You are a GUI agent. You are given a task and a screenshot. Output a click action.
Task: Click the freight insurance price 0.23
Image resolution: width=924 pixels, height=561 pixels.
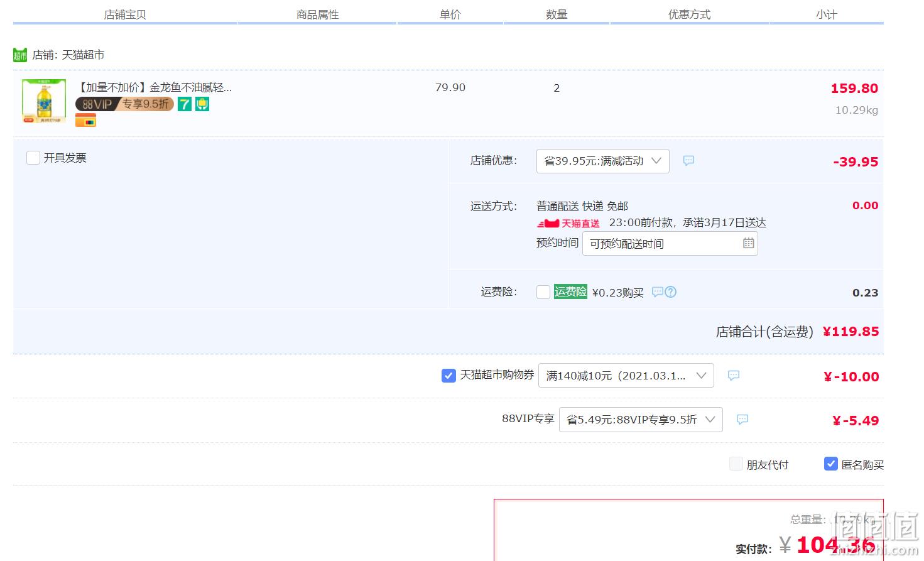(865, 293)
